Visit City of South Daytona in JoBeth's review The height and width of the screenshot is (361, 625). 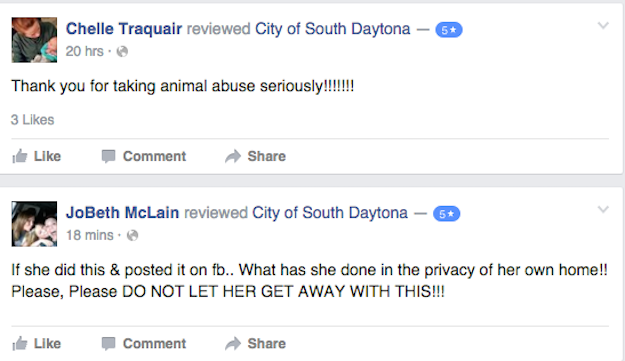[330, 213]
